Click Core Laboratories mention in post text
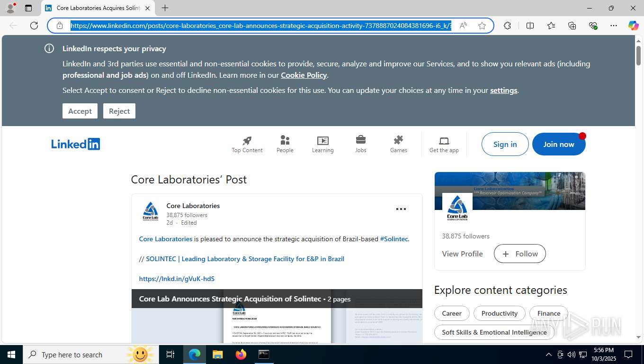 coord(166,239)
